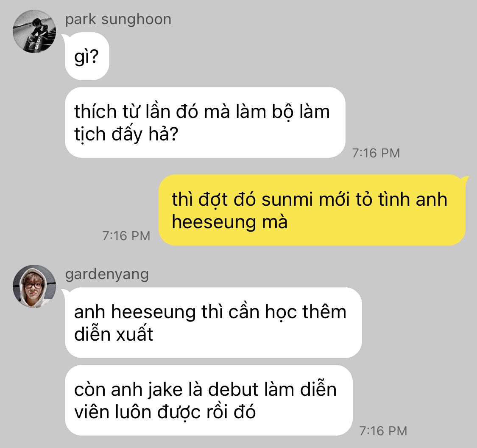Viewport: 477px width, 448px height.
Task: Tap the park sunghoon sender name
Action: [118, 20]
